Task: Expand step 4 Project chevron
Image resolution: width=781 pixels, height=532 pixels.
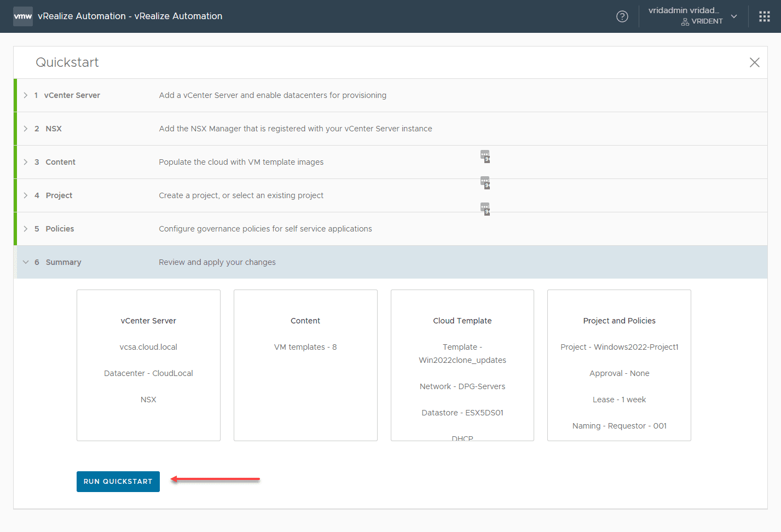Action: [26, 195]
